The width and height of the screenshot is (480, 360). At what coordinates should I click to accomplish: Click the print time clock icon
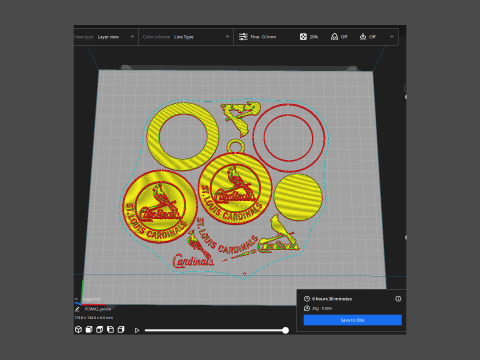(307, 299)
